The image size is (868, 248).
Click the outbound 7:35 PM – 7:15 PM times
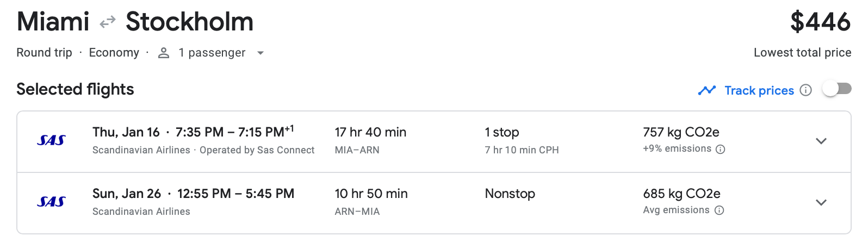tap(235, 132)
